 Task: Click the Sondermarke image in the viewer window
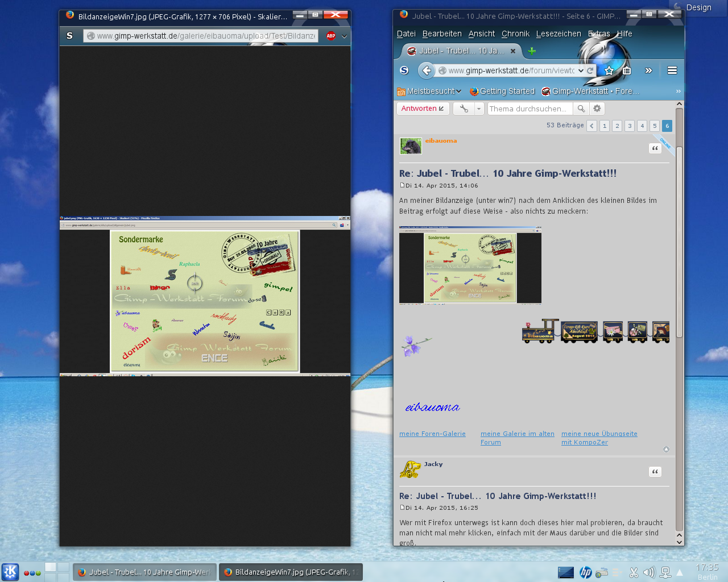pos(205,301)
